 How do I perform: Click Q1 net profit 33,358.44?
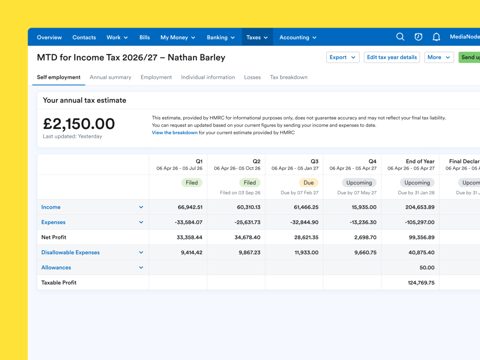190,237
